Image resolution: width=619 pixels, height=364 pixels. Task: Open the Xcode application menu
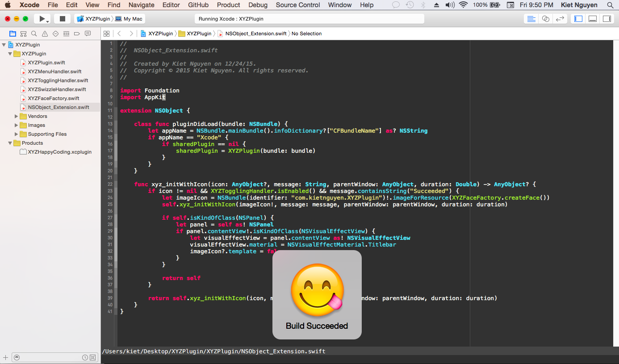tap(29, 5)
